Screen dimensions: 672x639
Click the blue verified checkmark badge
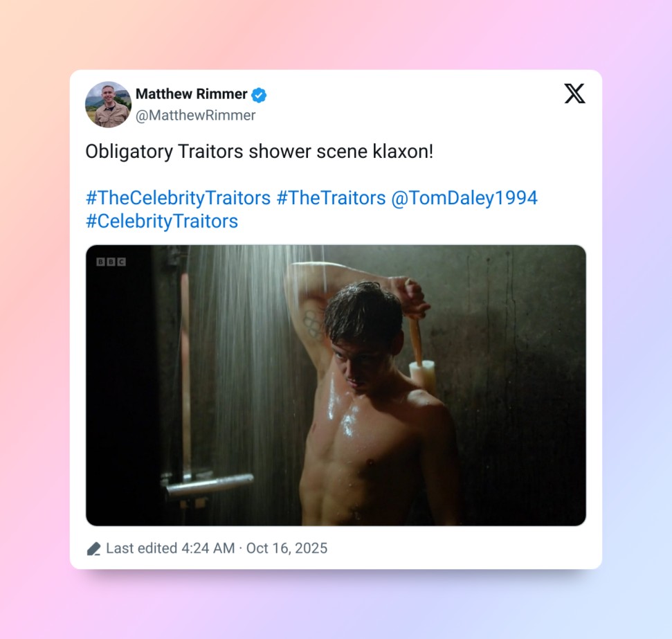(x=258, y=95)
